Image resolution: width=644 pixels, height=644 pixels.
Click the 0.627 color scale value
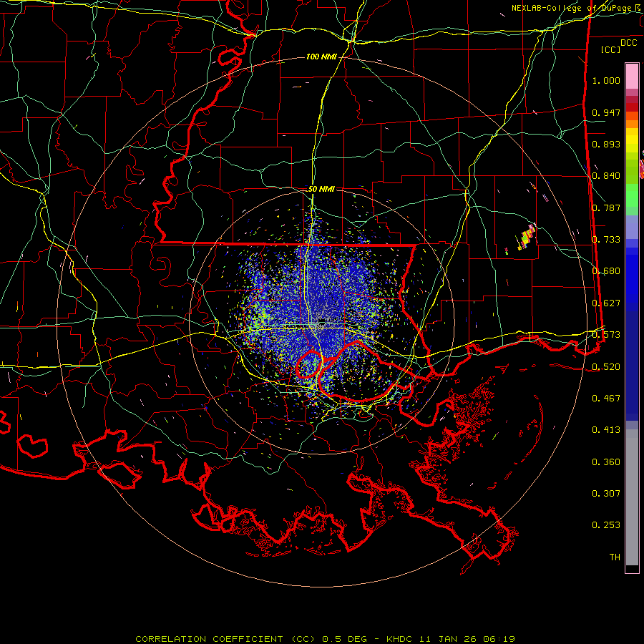[606, 303]
